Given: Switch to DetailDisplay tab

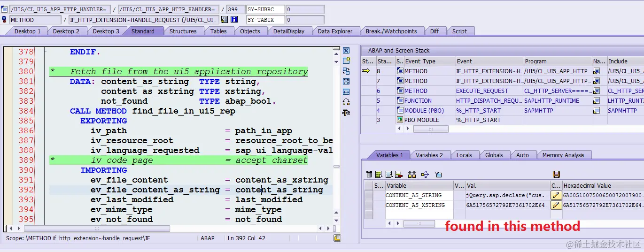Looking at the screenshot, I should pos(289,31).
